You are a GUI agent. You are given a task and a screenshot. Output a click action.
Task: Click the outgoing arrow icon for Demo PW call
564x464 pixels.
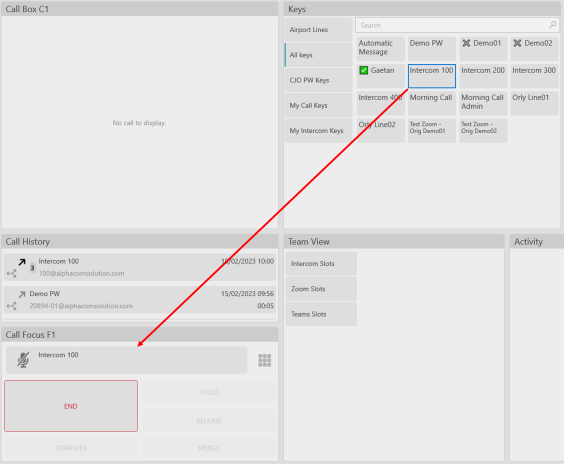point(22,295)
